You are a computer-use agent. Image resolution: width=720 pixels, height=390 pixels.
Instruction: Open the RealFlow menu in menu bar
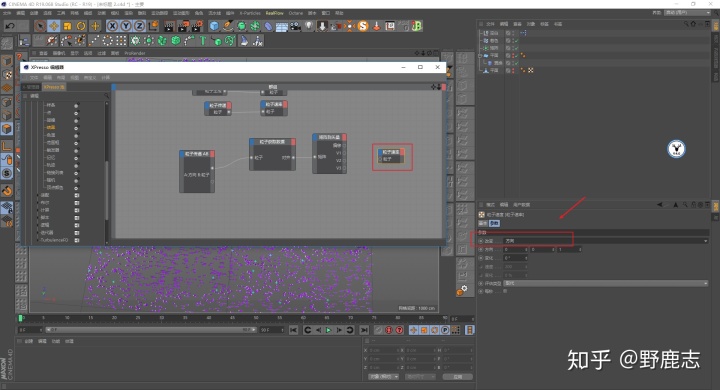[x=275, y=13]
